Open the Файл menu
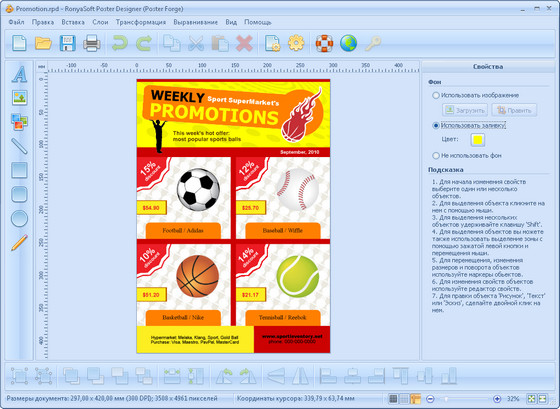The image size is (560, 409). (x=16, y=22)
